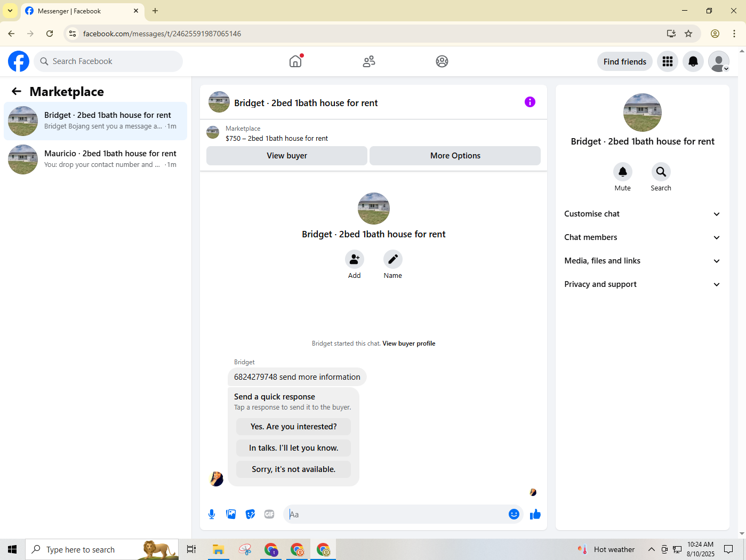This screenshot has width=746, height=560.
Task: Choose a GIF
Action: point(269,514)
